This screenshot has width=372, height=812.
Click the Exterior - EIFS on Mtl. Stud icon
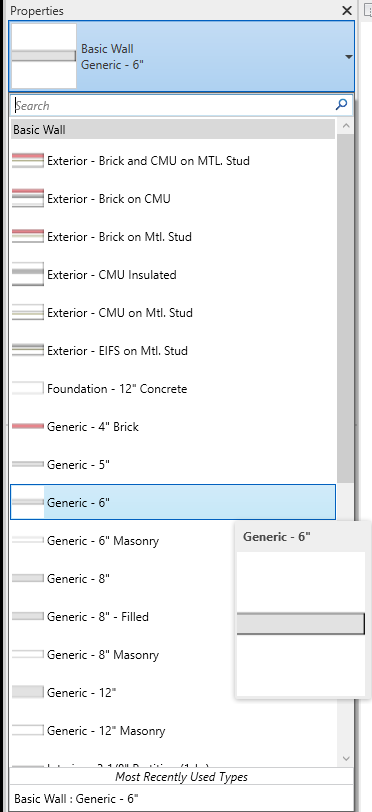click(28, 351)
